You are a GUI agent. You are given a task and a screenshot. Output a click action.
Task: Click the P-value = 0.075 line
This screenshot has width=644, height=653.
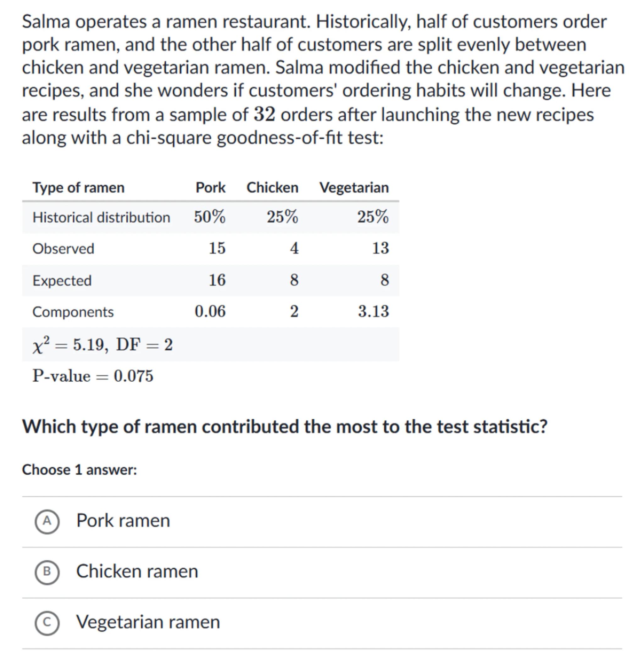(93, 376)
